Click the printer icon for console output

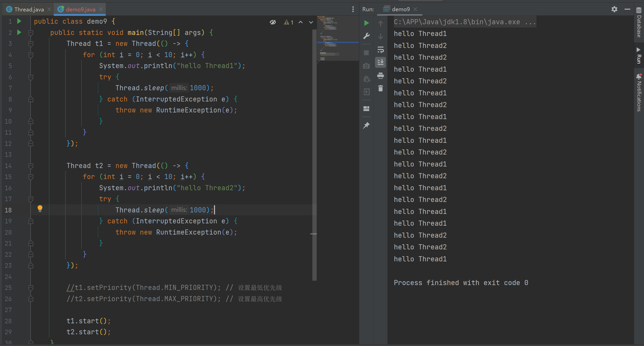381,75
